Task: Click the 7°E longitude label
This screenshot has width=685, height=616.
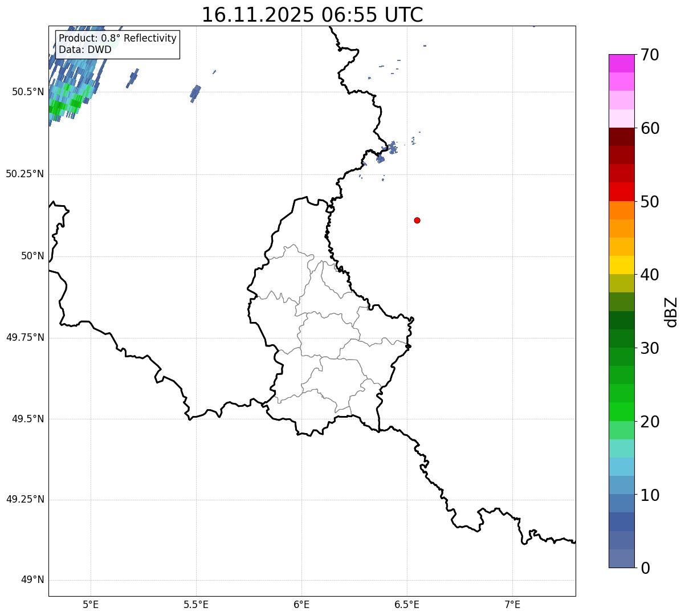Action: [x=512, y=605]
